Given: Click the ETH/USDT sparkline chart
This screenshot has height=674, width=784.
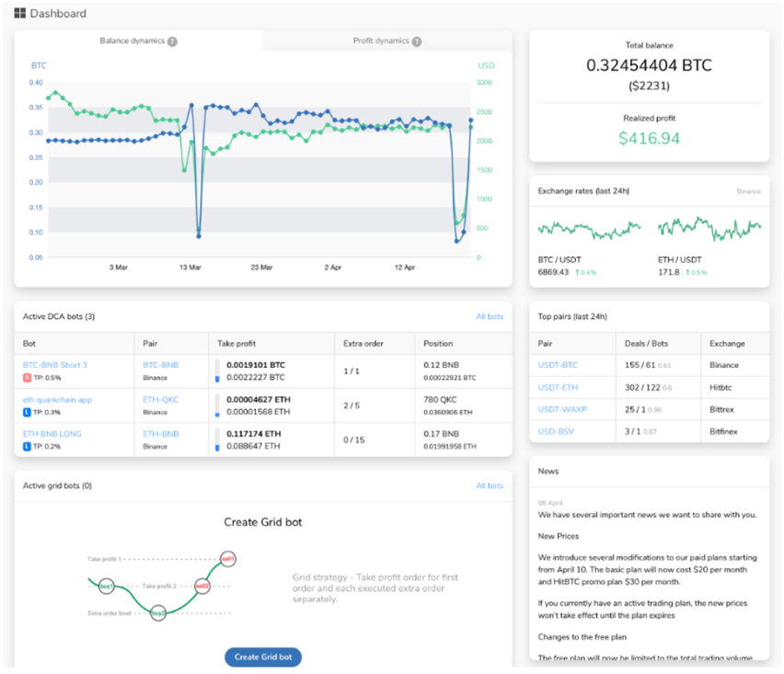Looking at the screenshot, I should click(709, 229).
